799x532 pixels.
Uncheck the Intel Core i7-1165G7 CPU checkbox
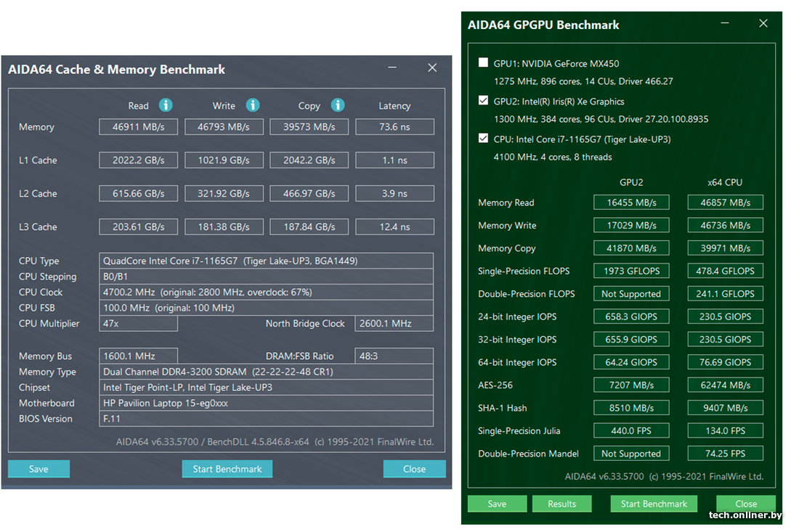(x=484, y=139)
